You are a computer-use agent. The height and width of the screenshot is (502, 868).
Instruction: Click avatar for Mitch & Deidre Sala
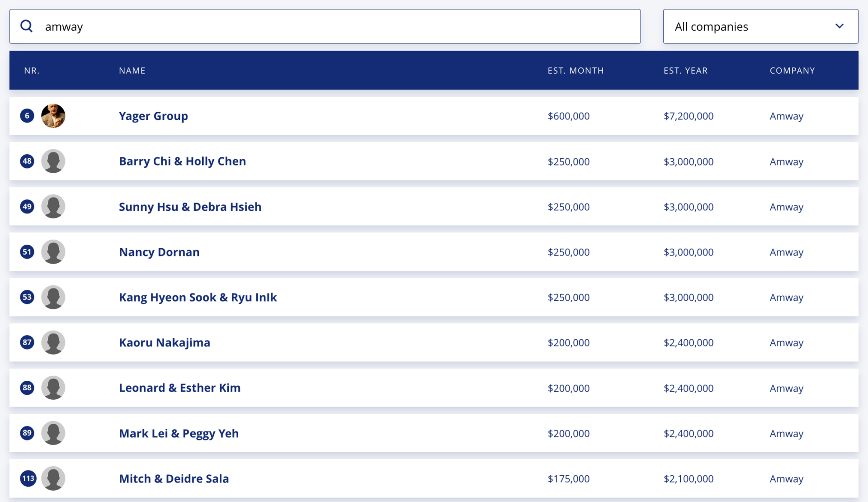pyautogui.click(x=53, y=478)
